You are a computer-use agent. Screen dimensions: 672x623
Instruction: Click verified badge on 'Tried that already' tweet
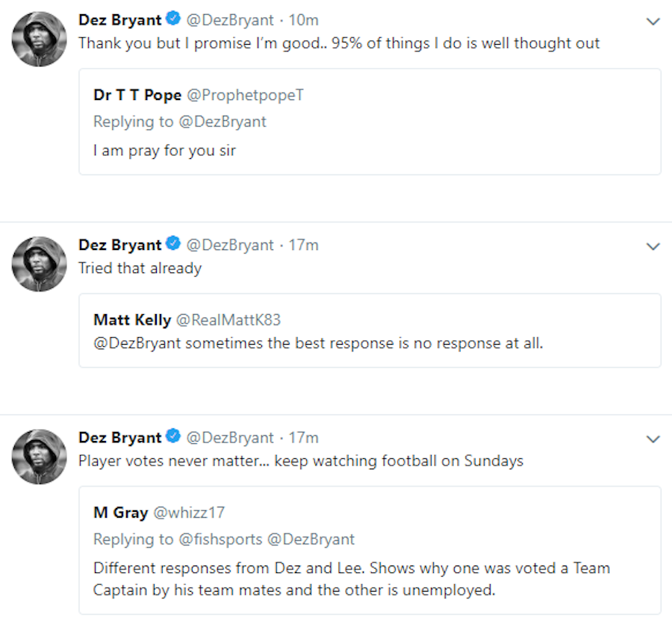click(x=173, y=245)
